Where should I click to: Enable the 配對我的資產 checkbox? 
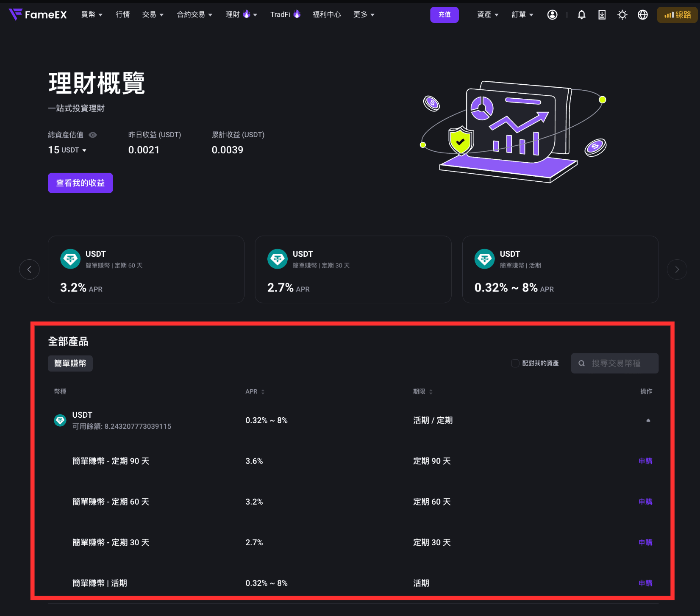point(515,363)
